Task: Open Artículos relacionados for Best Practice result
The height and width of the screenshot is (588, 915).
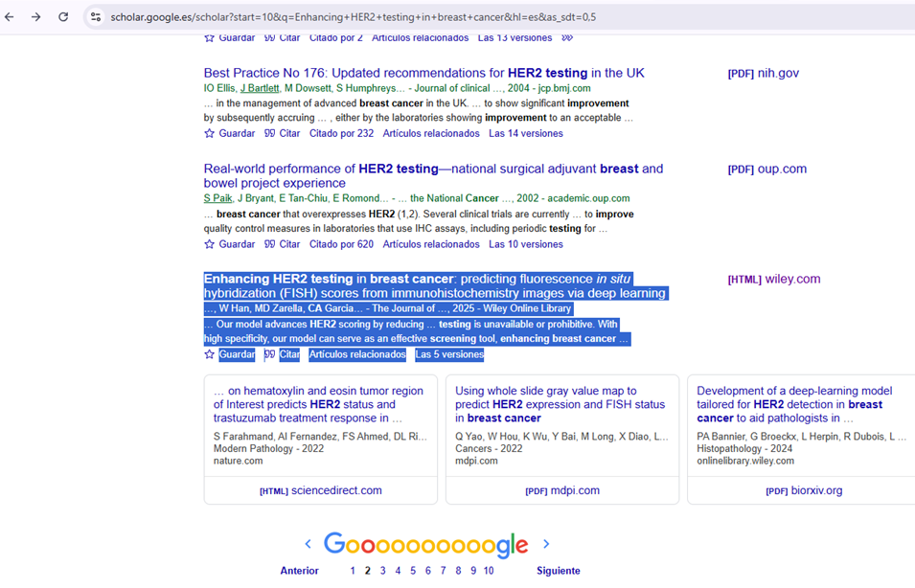Action: pos(431,133)
